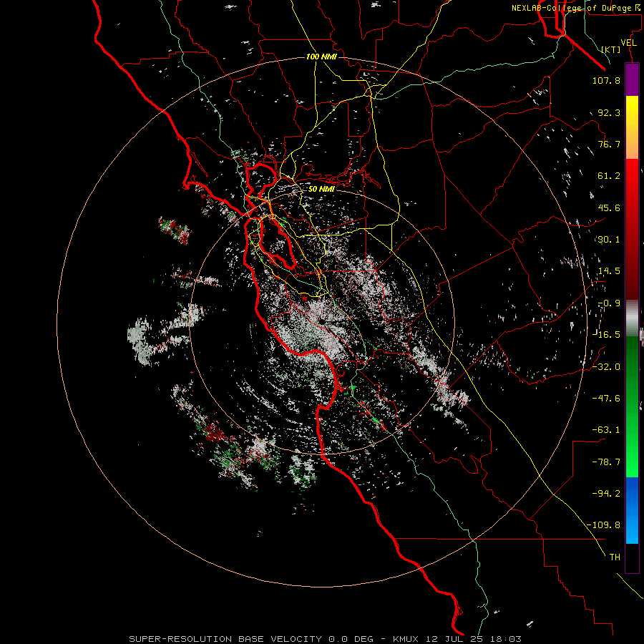The width and height of the screenshot is (644, 644).
Task: Click the -63.1 velocity scale value
Action: click(606, 430)
